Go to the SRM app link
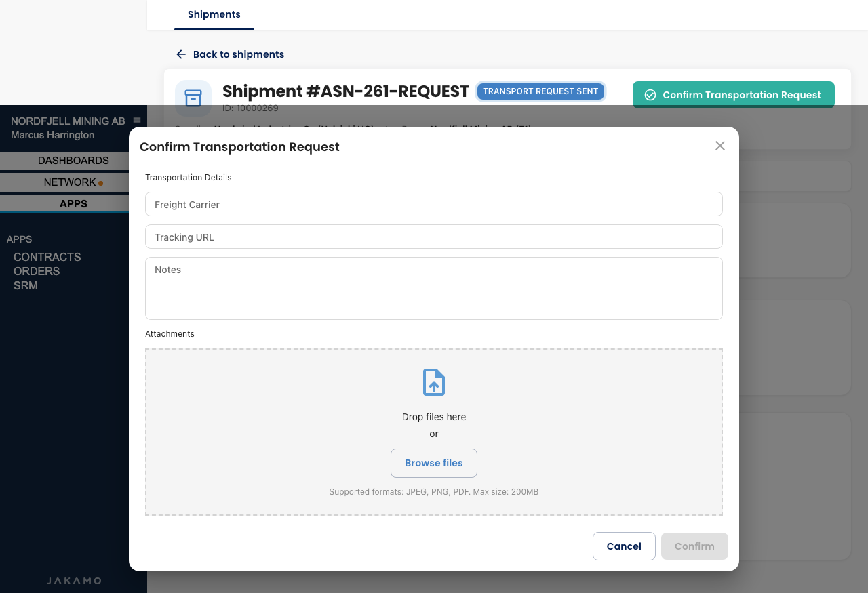Image resolution: width=868 pixels, height=593 pixels. [x=26, y=285]
